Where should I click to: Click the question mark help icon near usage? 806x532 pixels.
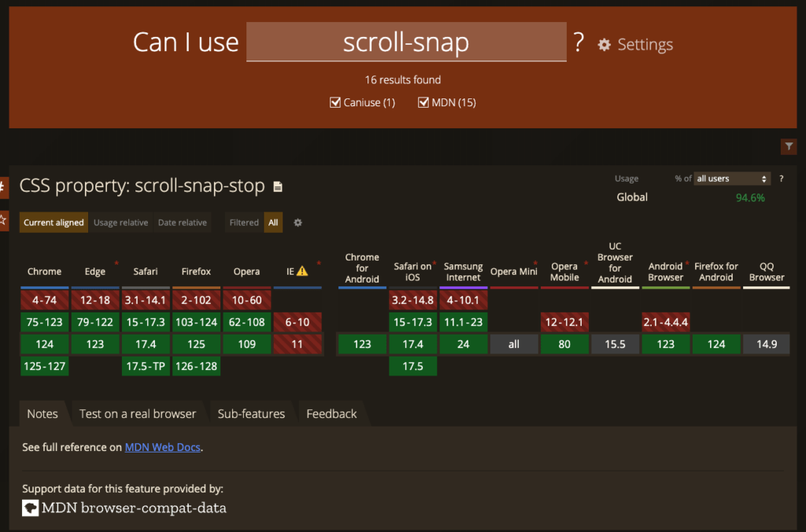click(780, 179)
